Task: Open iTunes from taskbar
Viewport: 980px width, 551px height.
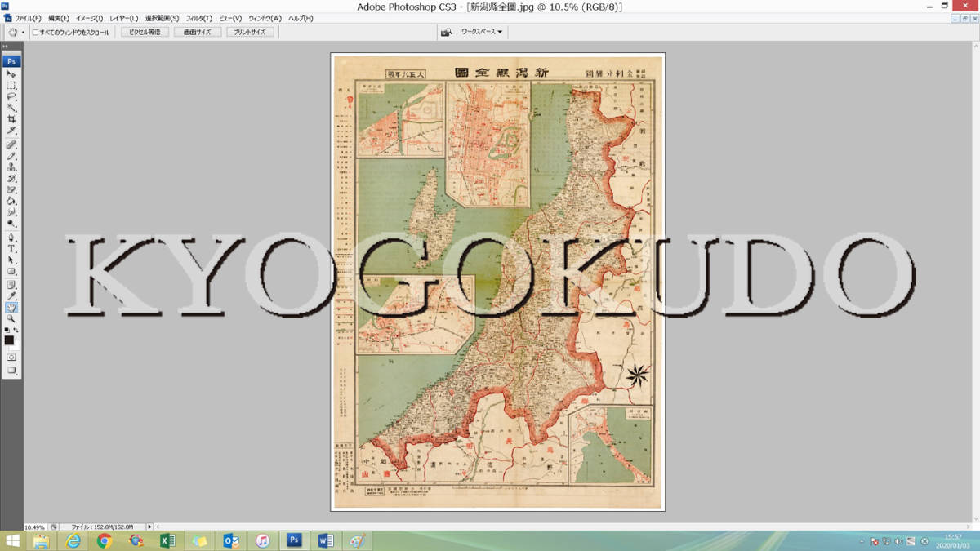Action: coord(262,540)
